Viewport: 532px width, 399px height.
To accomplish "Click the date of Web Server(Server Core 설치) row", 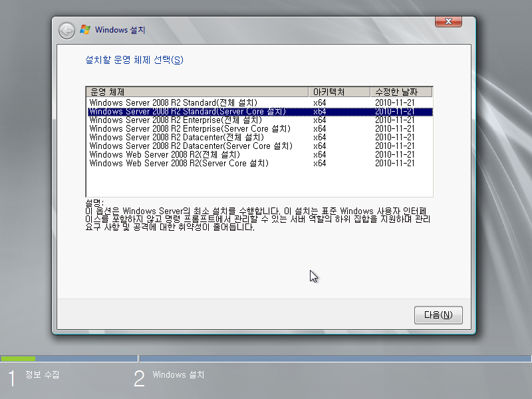I will (394, 164).
